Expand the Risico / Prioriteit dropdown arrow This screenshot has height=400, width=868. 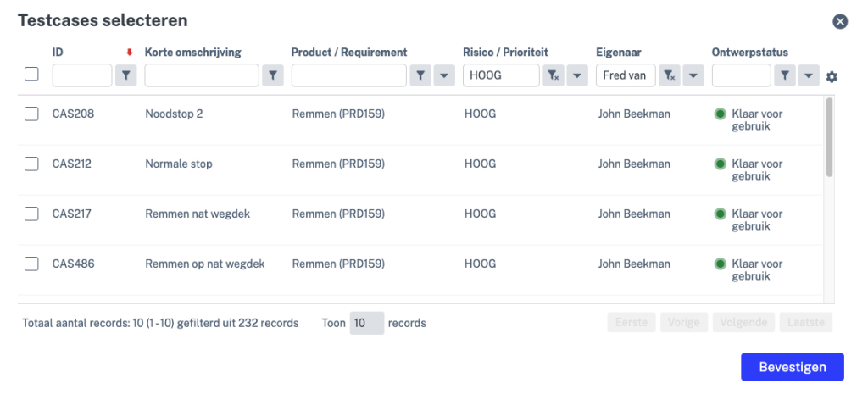click(577, 76)
